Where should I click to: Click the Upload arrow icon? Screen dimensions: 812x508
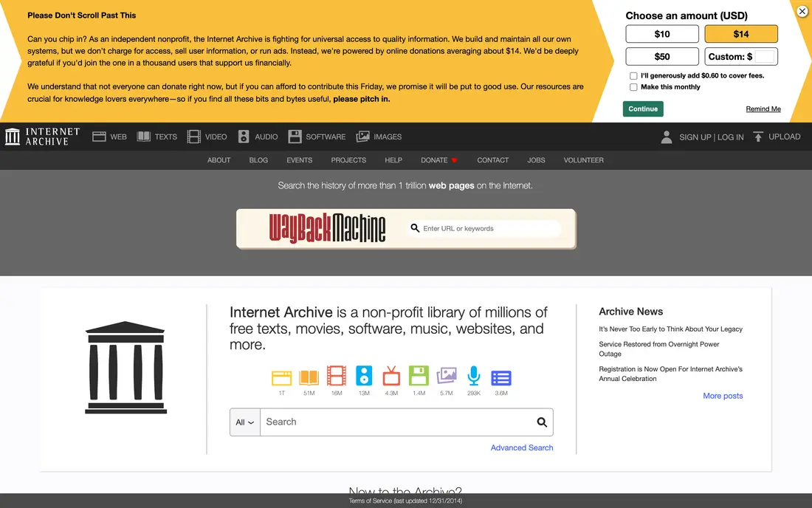point(758,137)
